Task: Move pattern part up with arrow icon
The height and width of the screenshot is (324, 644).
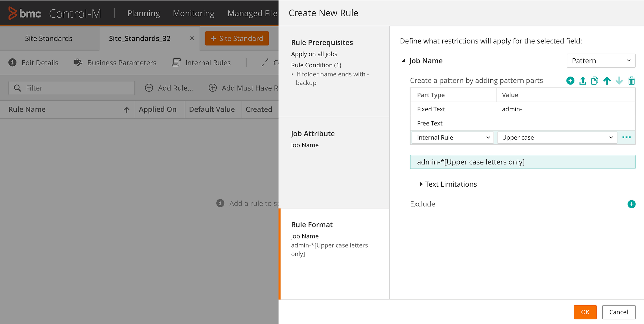Action: [607, 81]
